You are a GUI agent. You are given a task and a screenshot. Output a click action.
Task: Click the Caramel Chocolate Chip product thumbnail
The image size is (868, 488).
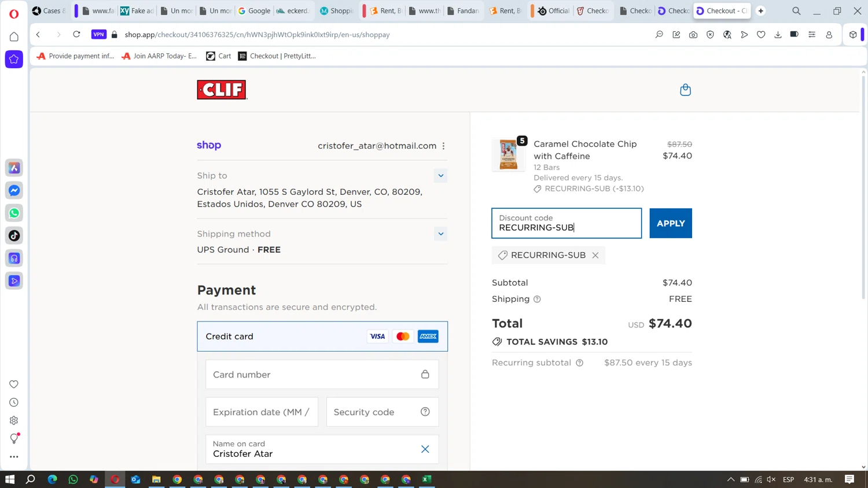(x=509, y=155)
